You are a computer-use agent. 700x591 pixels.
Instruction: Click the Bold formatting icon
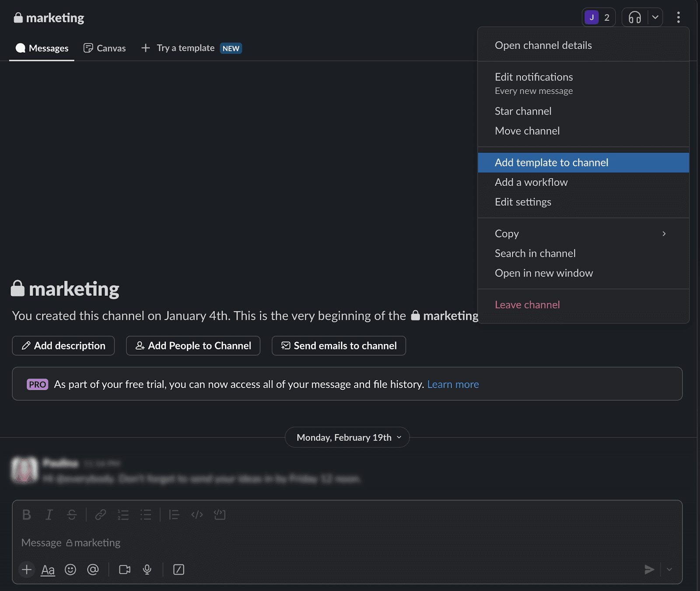coord(27,514)
